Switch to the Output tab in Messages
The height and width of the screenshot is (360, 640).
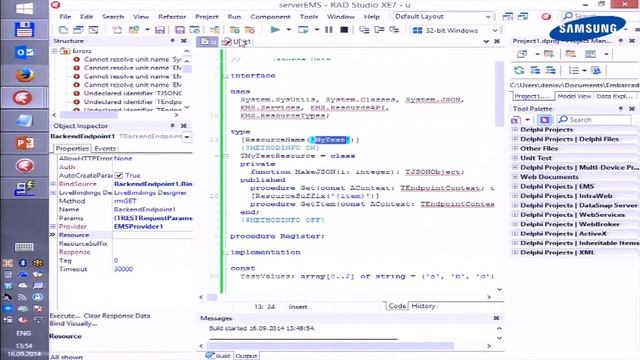[x=246, y=356]
